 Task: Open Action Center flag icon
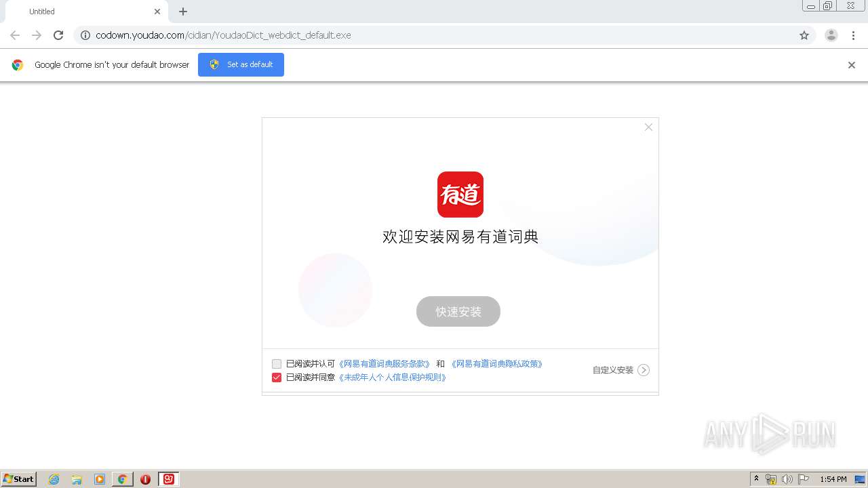(x=803, y=479)
